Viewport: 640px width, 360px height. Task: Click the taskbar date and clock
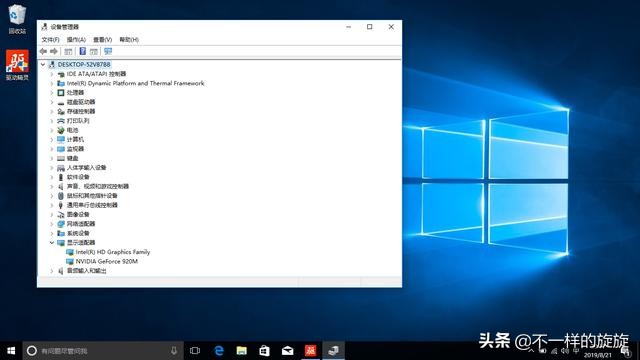(598, 355)
